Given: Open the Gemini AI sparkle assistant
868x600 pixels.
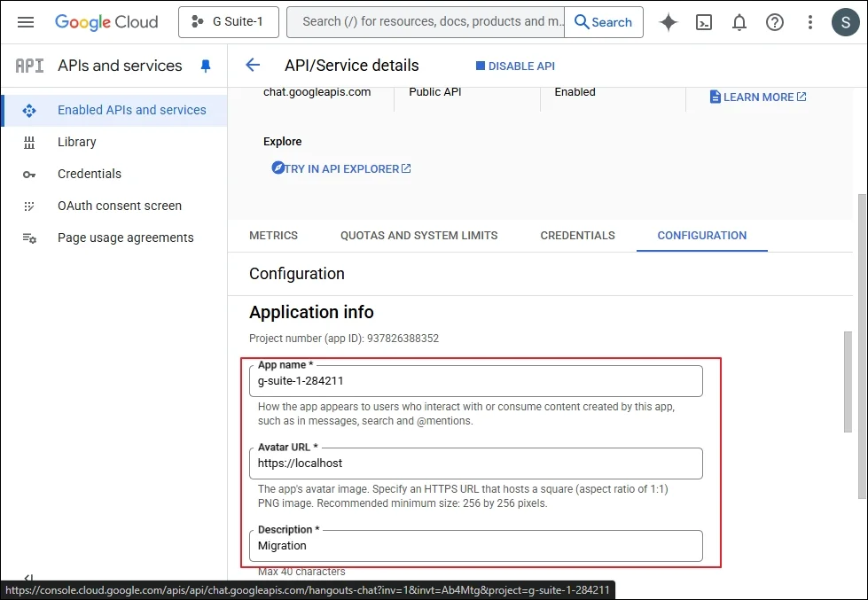Looking at the screenshot, I should pyautogui.click(x=669, y=22).
